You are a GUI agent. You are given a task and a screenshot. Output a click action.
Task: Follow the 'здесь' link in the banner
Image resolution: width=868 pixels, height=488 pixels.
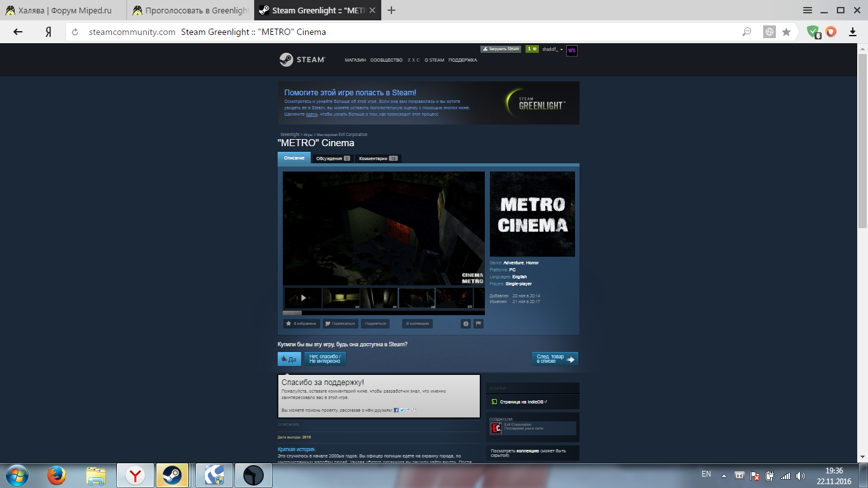click(x=311, y=114)
